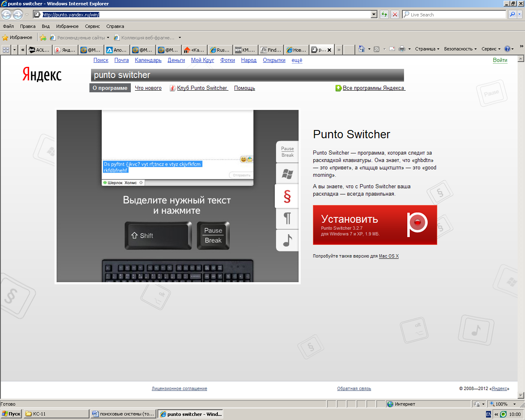Open Избранное favorites star button
This screenshot has width=525, height=420.
(x=17, y=37)
